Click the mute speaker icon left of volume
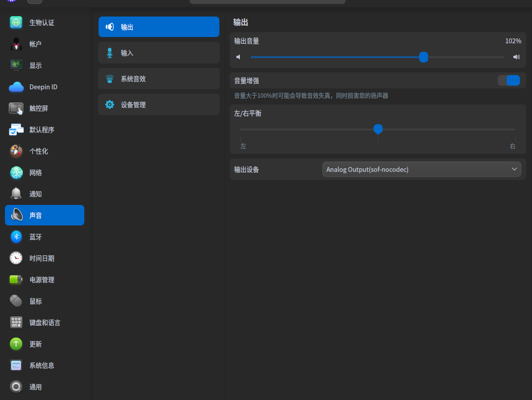The height and width of the screenshot is (400, 532). 239,57
